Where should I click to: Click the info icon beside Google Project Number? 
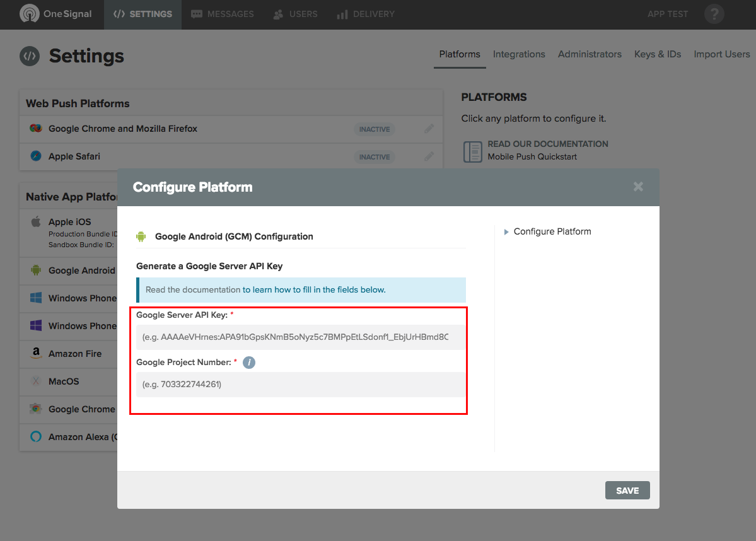click(x=249, y=363)
